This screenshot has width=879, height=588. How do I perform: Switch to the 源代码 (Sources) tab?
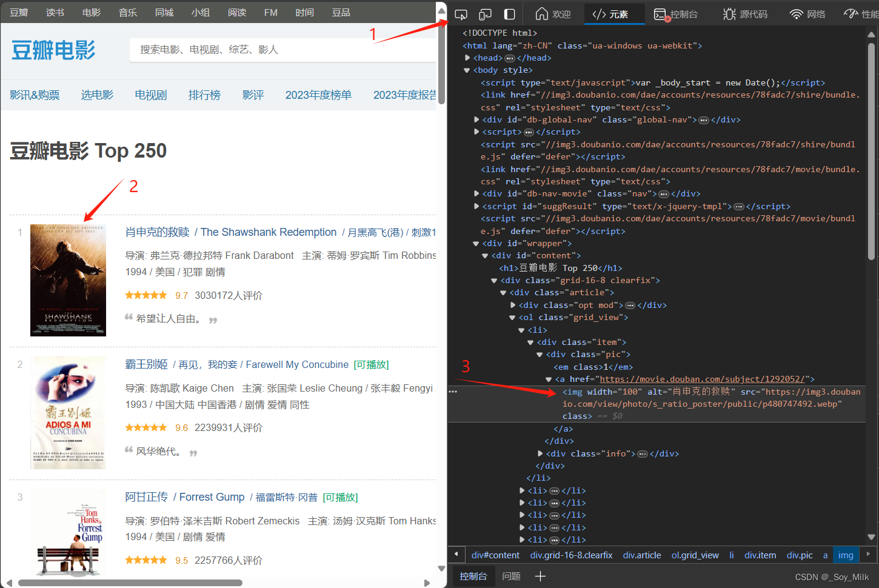point(746,14)
